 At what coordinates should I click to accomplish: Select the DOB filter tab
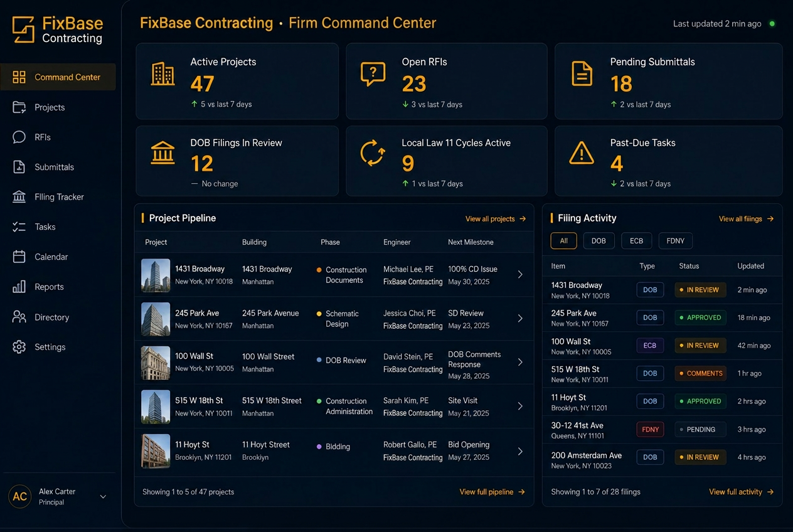click(599, 241)
